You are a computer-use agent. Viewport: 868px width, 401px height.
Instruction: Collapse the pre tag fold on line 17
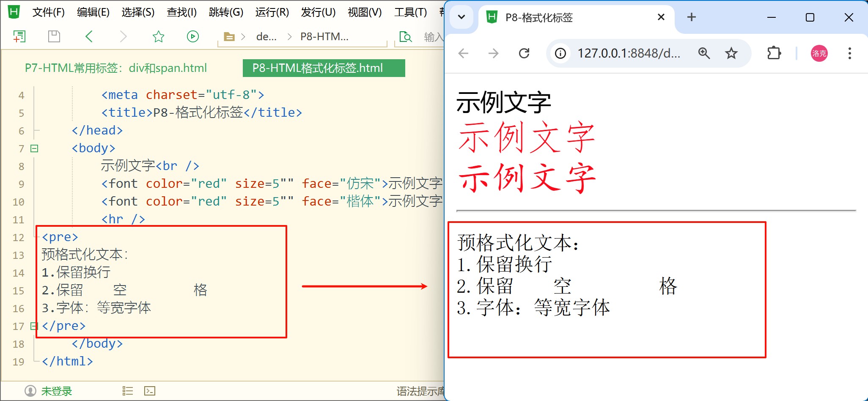34,326
